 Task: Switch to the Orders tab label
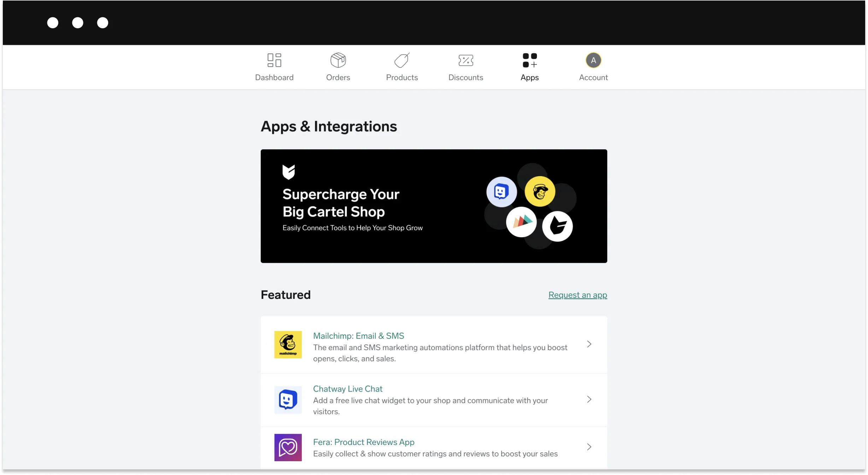coord(338,77)
